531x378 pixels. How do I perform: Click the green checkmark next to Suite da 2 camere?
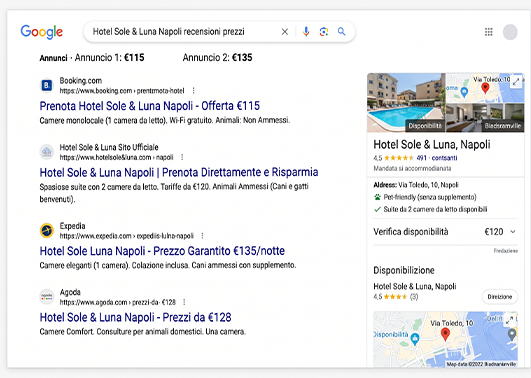pyautogui.click(x=377, y=209)
